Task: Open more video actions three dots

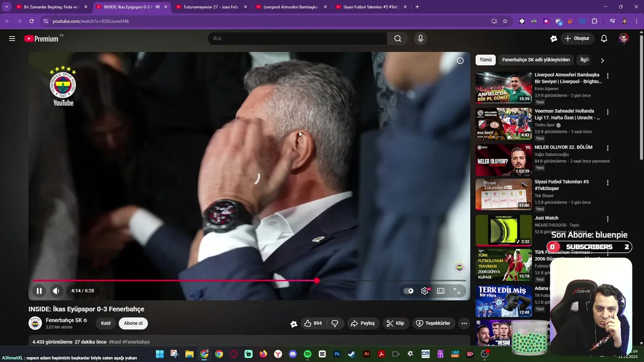Action: (464, 323)
